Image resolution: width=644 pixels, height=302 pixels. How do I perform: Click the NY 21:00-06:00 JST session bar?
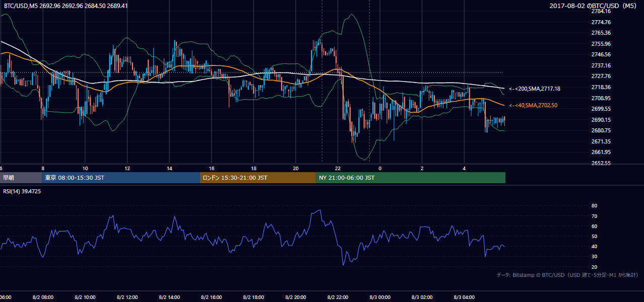pyautogui.click(x=411, y=178)
